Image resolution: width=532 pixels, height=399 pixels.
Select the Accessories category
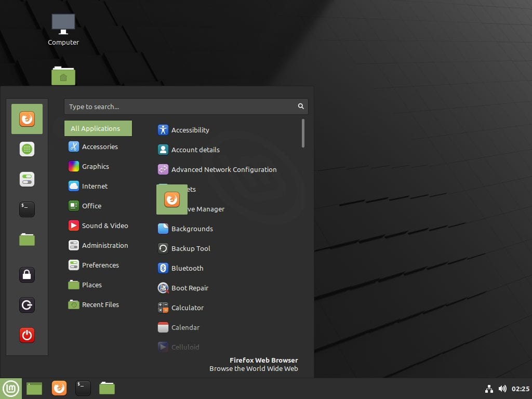tap(99, 147)
